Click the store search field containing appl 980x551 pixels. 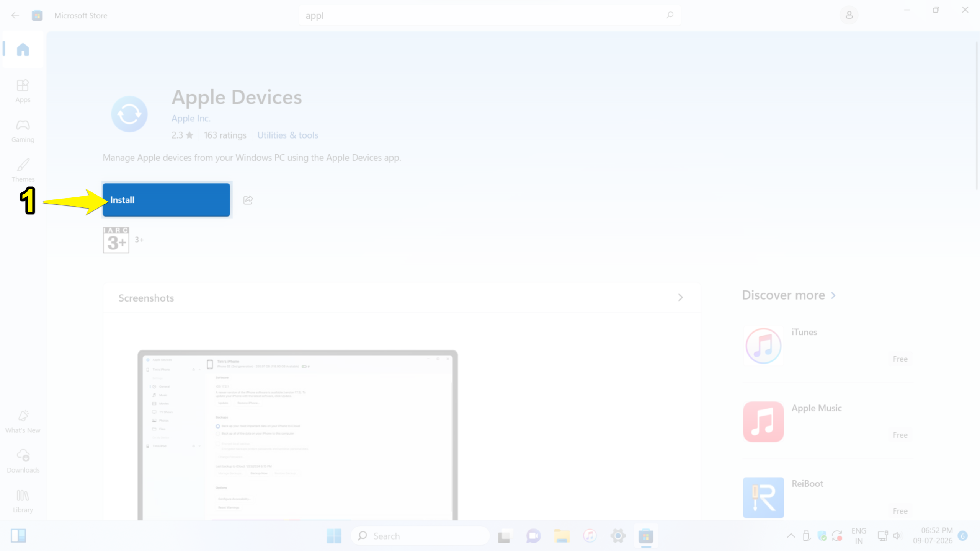(490, 16)
